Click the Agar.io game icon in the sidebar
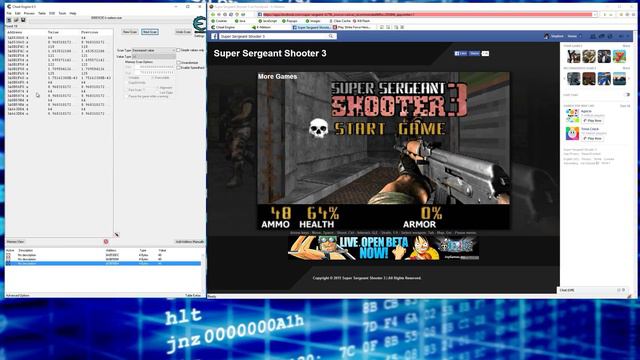 pos(572,116)
